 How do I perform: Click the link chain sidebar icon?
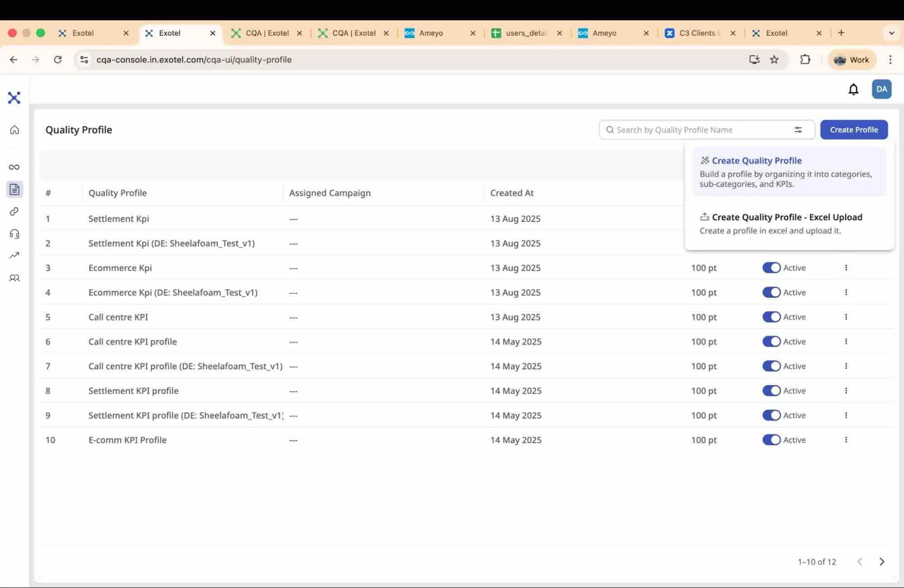[14, 212]
